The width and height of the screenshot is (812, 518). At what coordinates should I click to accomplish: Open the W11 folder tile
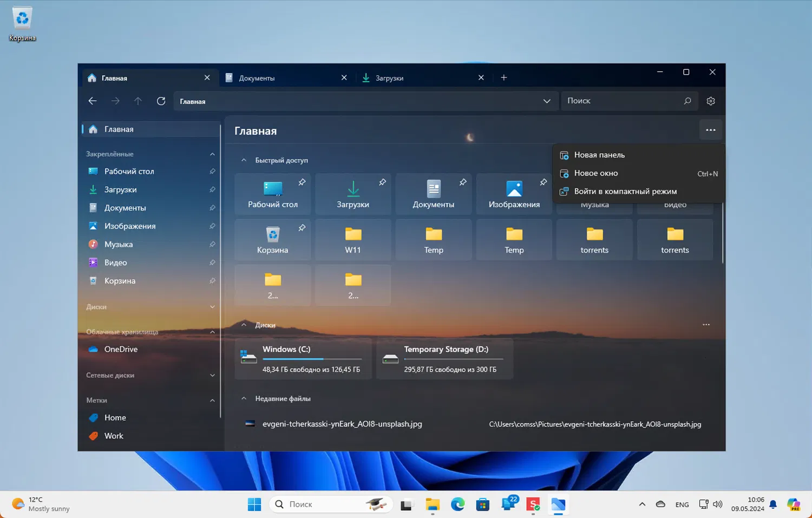(x=353, y=240)
